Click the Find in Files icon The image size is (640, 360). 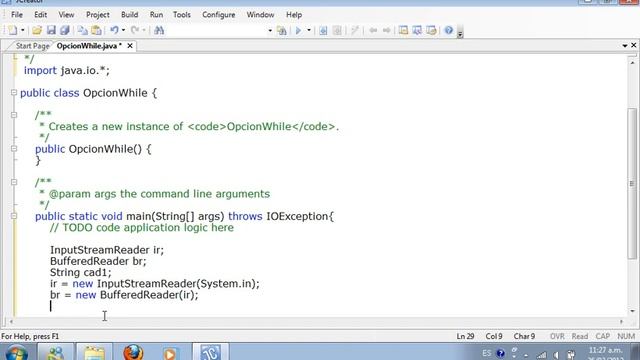pos(281,30)
